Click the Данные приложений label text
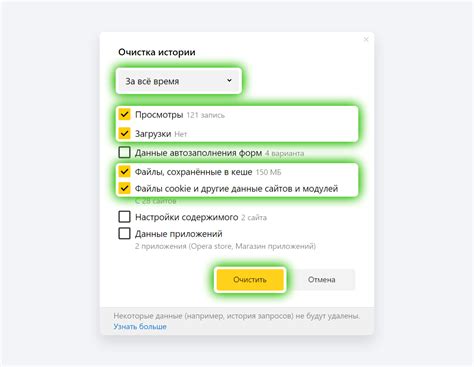 coord(179,234)
